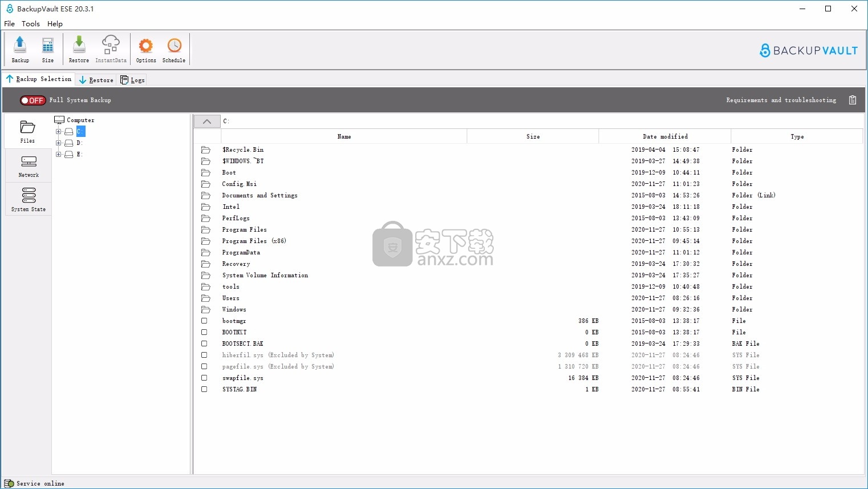Screen dimensions: 868x489
Task: Select the tools folder name
Action: 230,287
